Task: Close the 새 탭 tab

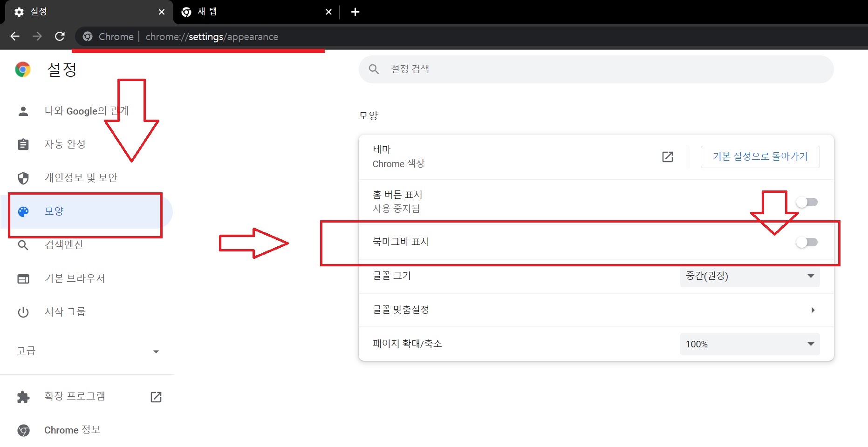Action: (328, 12)
